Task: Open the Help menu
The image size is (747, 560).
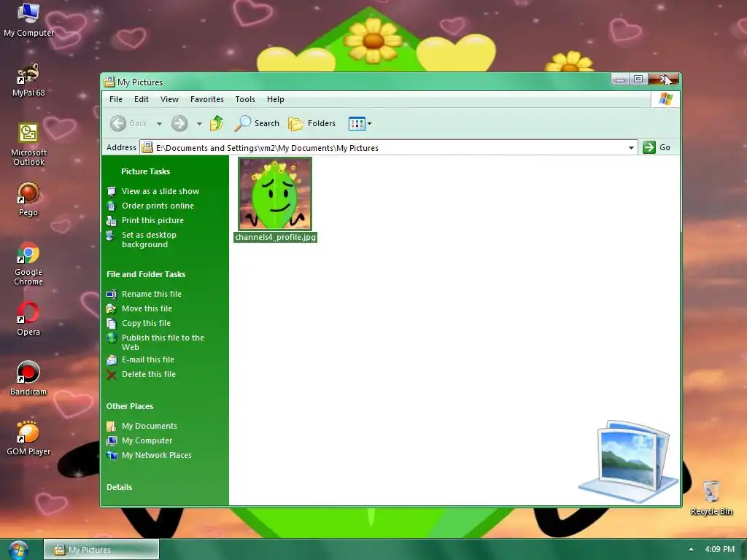Action: (275, 99)
